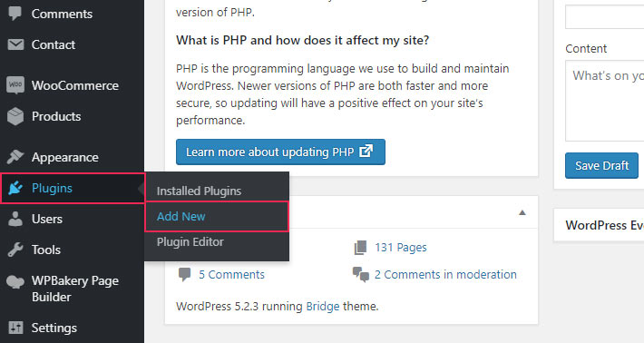Click the Comments speech bubble icon in sidebar
The width and height of the screenshot is (644, 343).
[15, 14]
